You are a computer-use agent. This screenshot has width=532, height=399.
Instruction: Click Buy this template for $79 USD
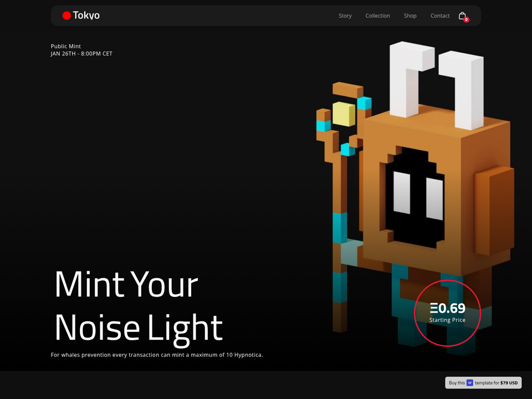point(483,383)
